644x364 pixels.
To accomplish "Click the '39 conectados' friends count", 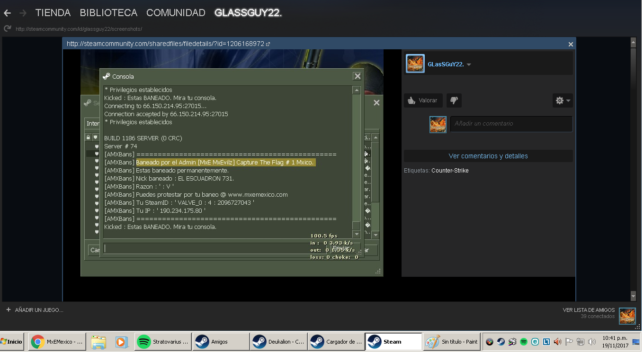I will (598, 316).
